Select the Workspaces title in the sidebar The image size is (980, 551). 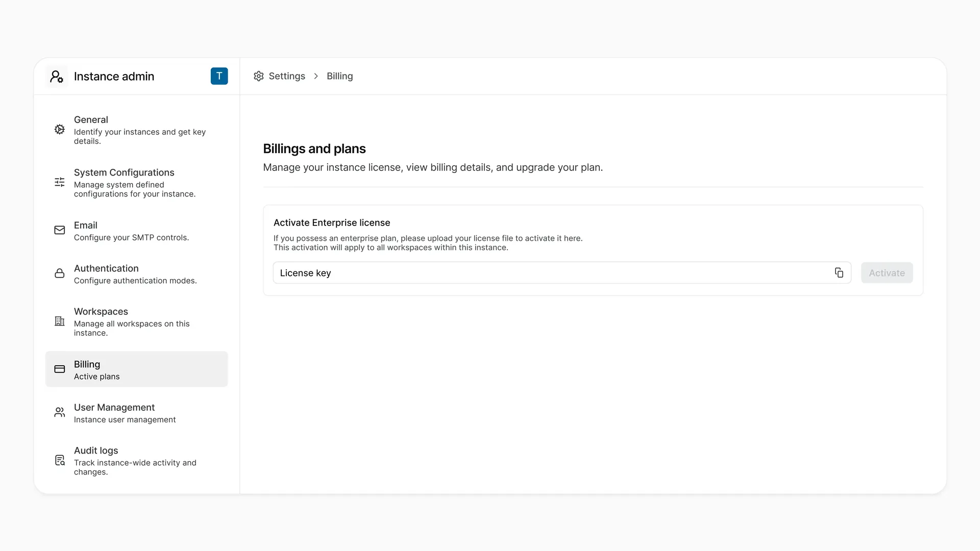pos(101,312)
